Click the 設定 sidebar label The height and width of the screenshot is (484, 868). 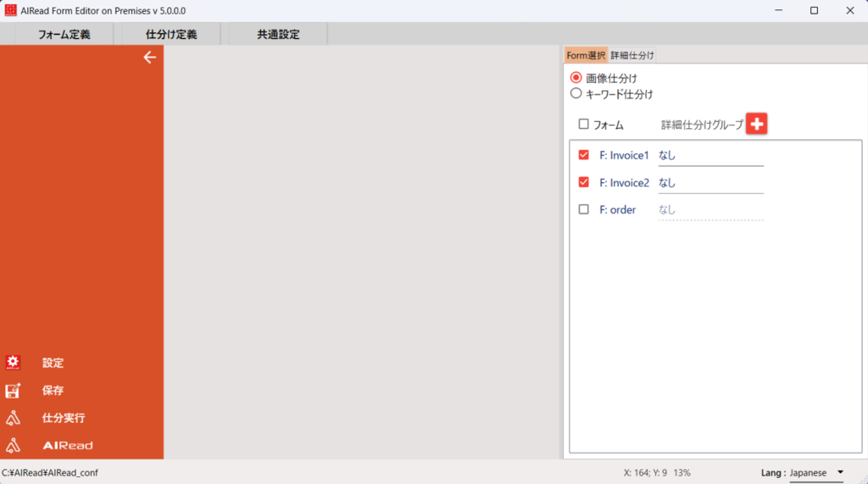[x=53, y=363]
